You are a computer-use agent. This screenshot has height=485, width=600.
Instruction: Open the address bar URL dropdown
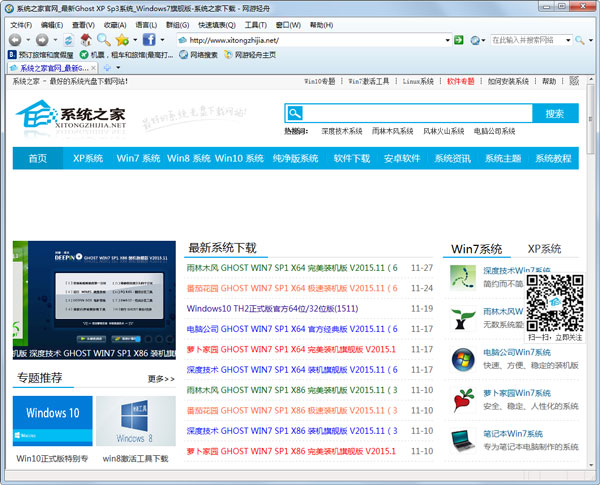coord(447,40)
